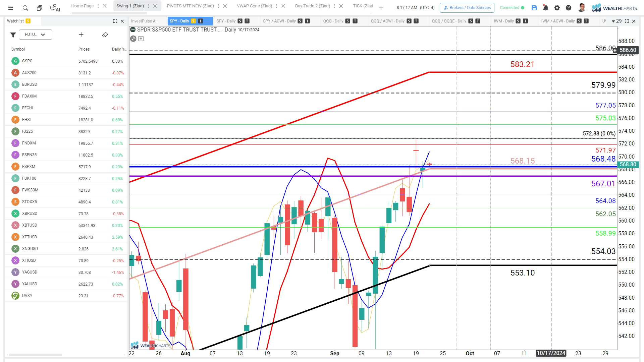The width and height of the screenshot is (644, 362).
Task: Open the settings gear
Action: 557,8
